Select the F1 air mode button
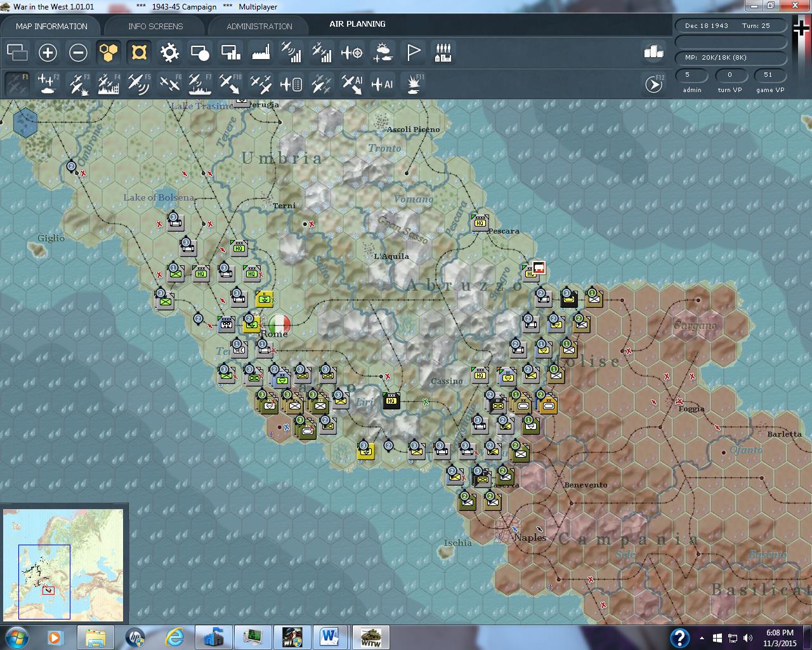812x650 pixels. point(17,83)
